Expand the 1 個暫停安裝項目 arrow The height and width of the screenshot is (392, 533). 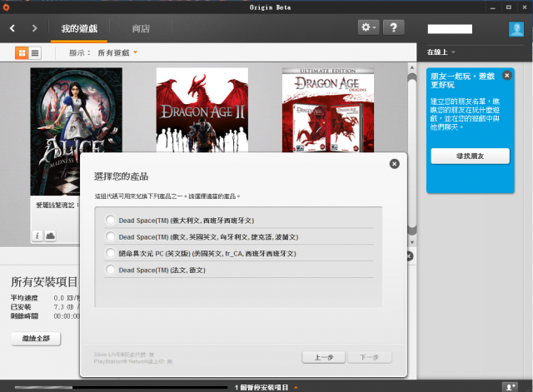tap(296, 387)
